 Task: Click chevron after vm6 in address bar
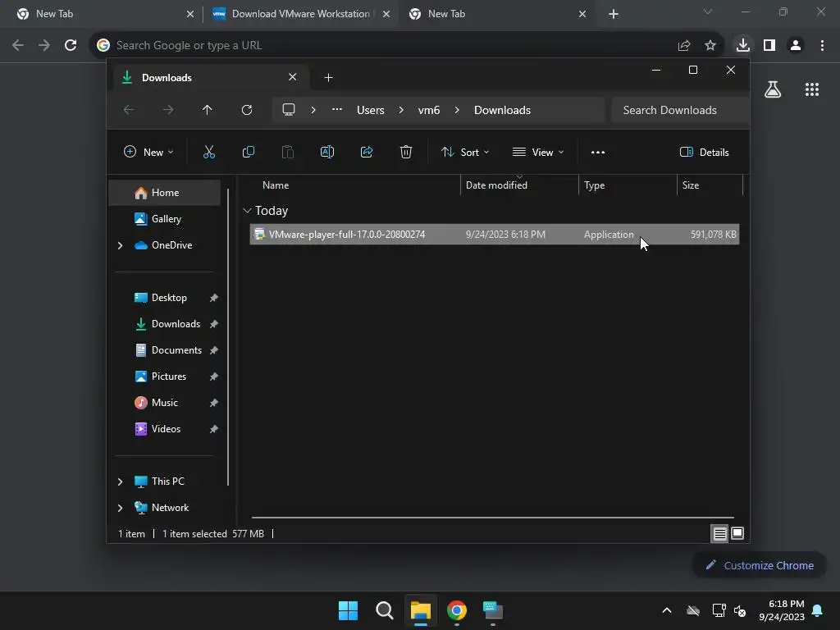[x=457, y=110]
